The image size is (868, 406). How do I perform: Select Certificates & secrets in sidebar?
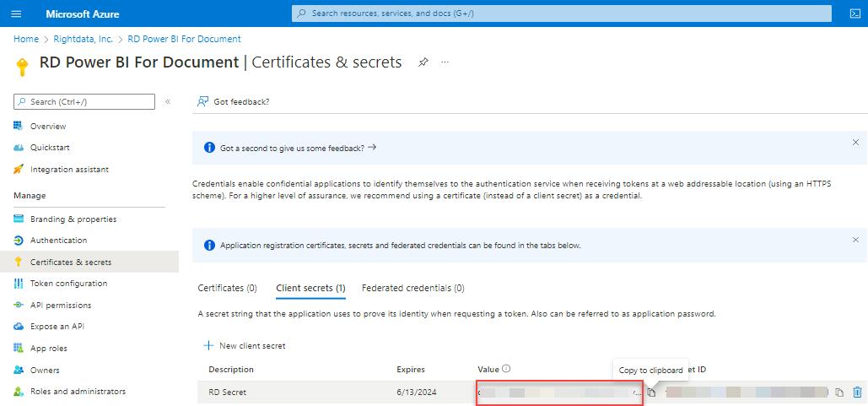pyautogui.click(x=89, y=262)
